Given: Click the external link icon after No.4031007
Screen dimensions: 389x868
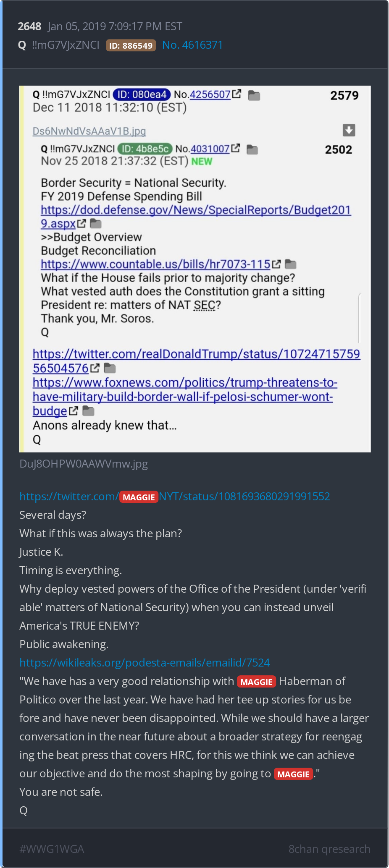Looking at the screenshot, I should click(236, 148).
